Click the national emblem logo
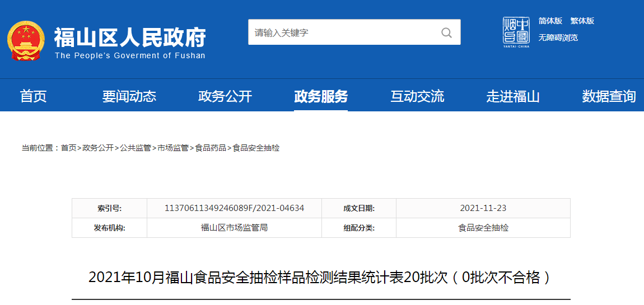Viewport: 644px width, 305px height. tap(26, 41)
